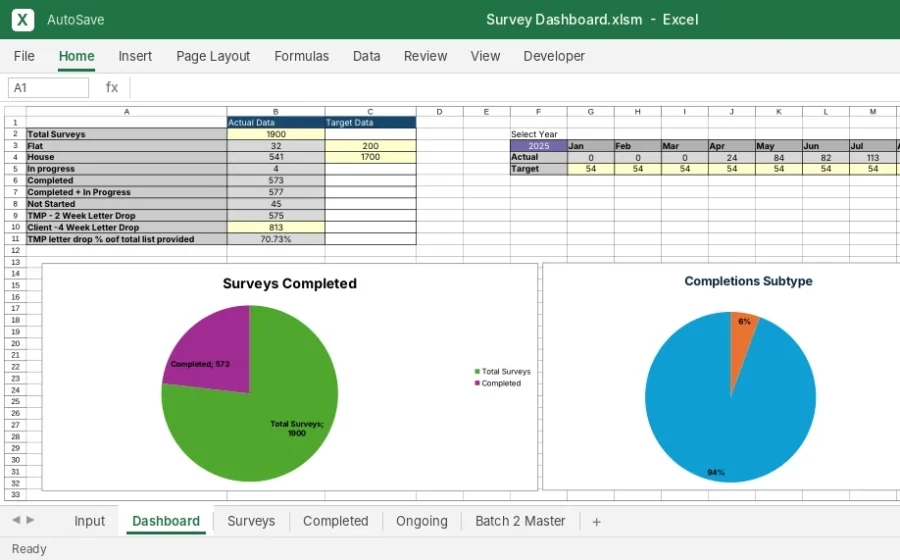
Task: Select column A header
Action: pyautogui.click(x=126, y=111)
